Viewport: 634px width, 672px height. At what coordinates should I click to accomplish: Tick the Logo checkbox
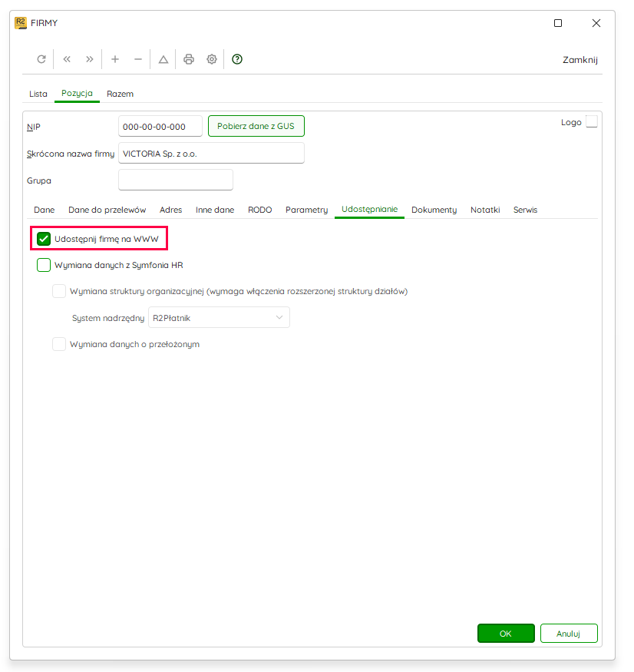592,121
